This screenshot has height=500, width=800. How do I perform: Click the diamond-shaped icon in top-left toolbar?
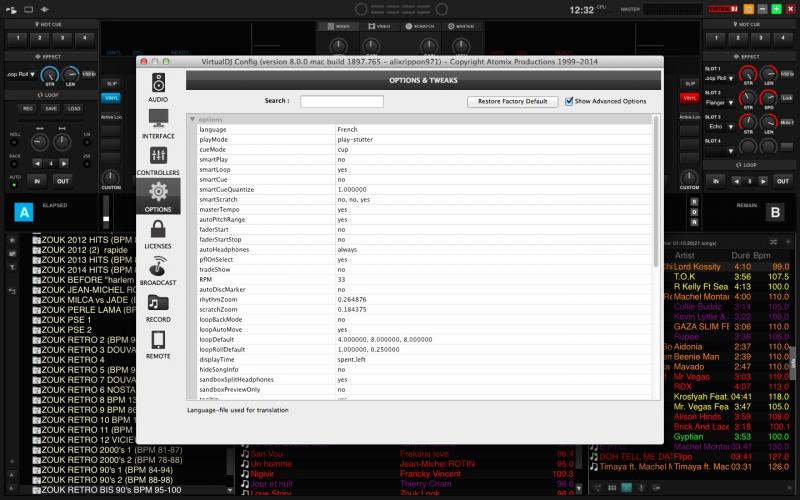pyautogui.click(x=45, y=9)
